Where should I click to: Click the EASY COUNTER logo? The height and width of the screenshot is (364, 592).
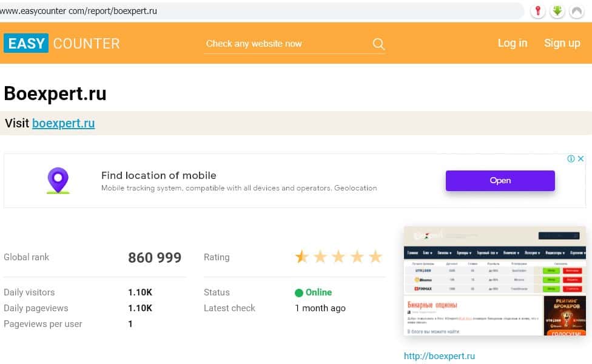pos(62,43)
